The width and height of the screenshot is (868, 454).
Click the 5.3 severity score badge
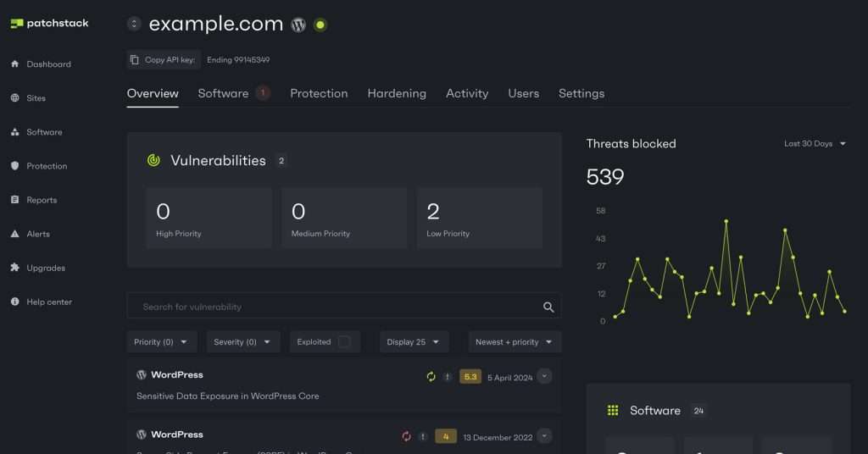pyautogui.click(x=470, y=377)
